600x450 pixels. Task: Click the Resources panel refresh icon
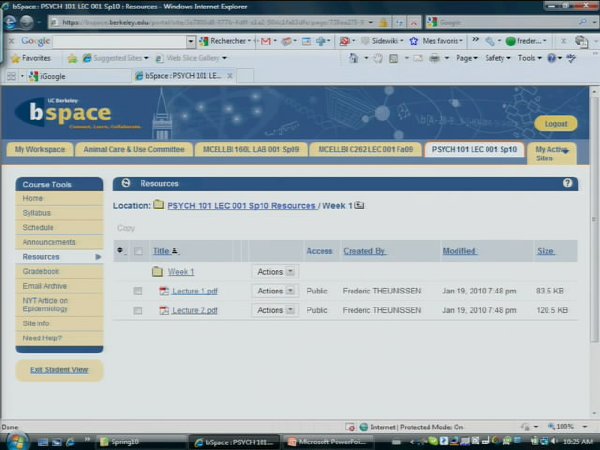126,183
